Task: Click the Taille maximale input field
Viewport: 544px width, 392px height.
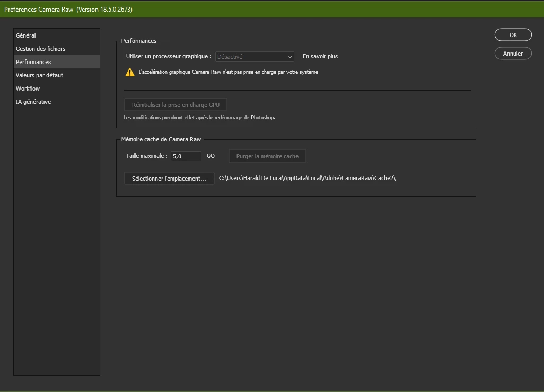Action: [186, 156]
